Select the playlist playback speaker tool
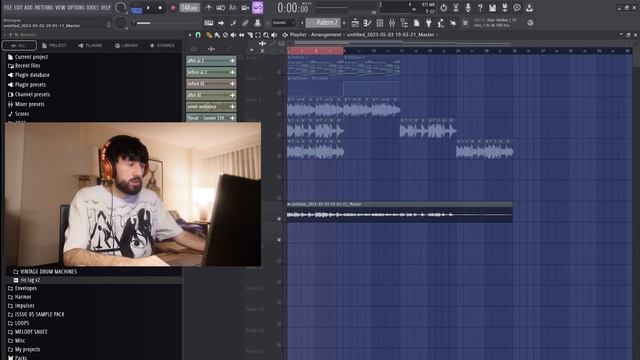The height and width of the screenshot is (360, 640). point(274,35)
